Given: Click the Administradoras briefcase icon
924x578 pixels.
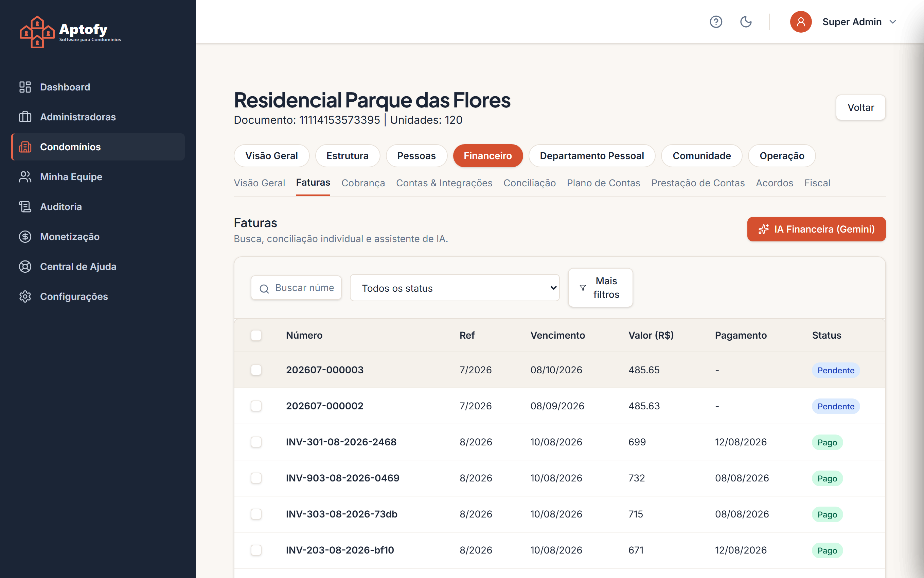Looking at the screenshot, I should [x=25, y=117].
